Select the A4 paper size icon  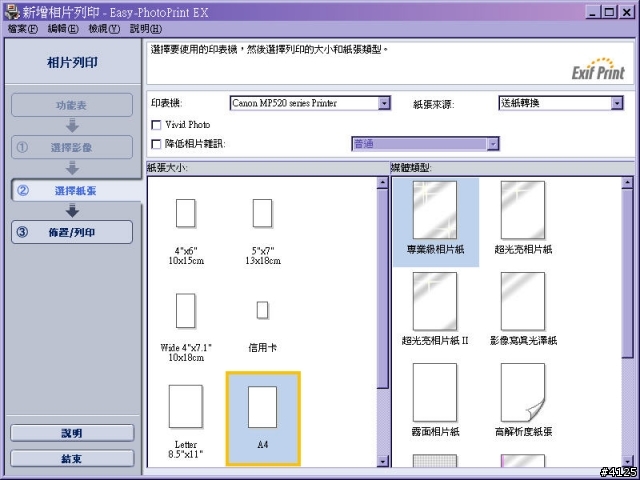(262, 407)
